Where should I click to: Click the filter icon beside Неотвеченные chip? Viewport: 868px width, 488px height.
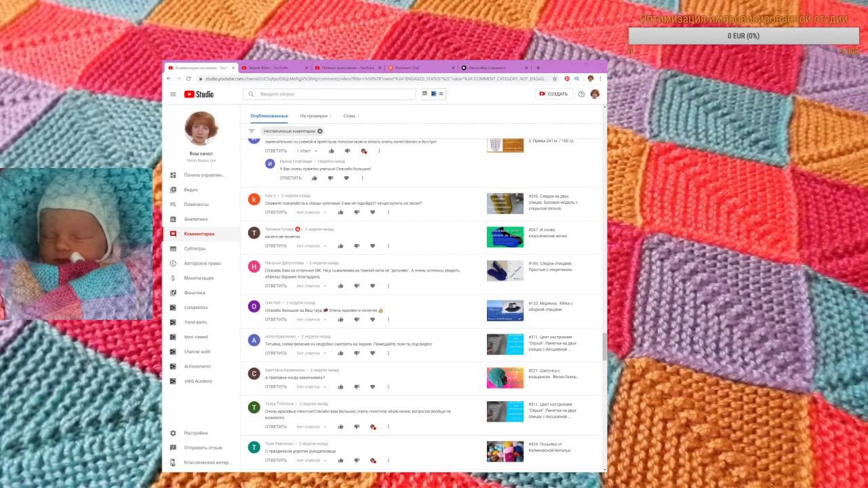pos(252,131)
